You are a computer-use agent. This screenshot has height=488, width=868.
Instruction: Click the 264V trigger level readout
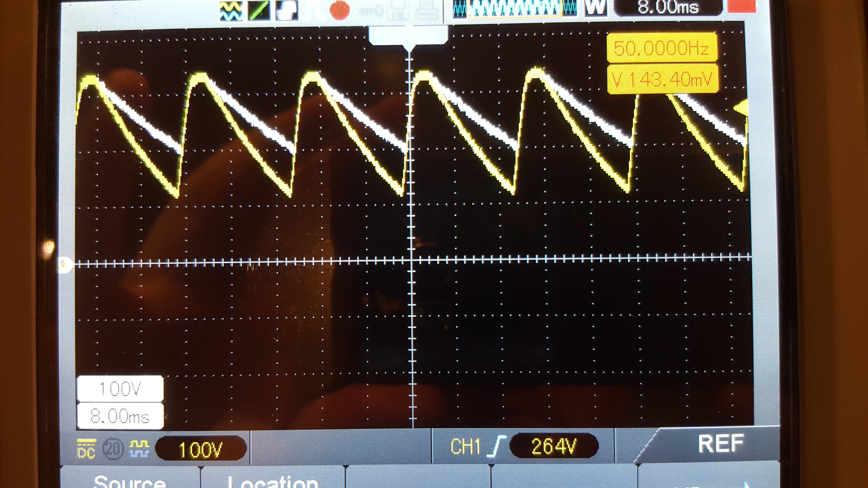point(554,446)
